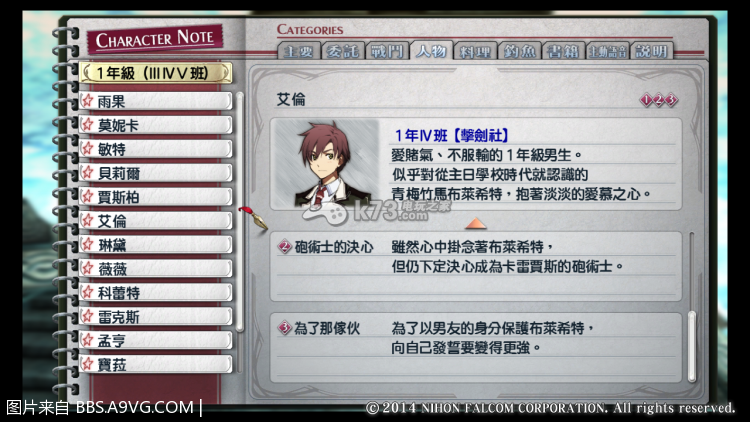The image size is (750, 422).
Task: Click the note details scrollbar thumb
Action: click(692, 345)
